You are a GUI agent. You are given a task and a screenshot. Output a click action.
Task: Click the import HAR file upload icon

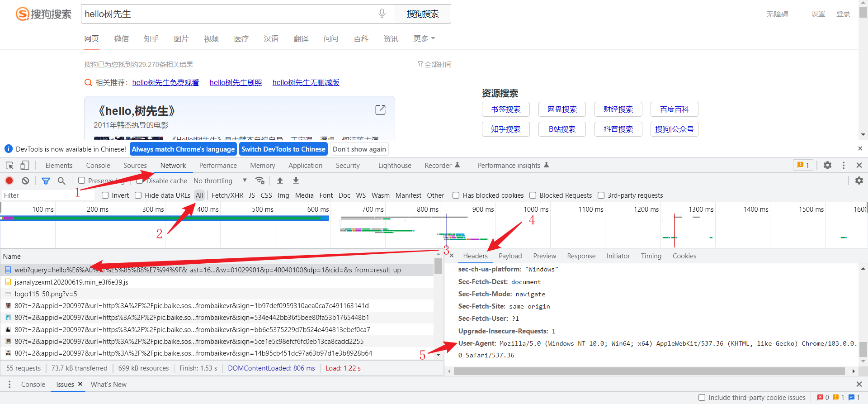pos(280,181)
